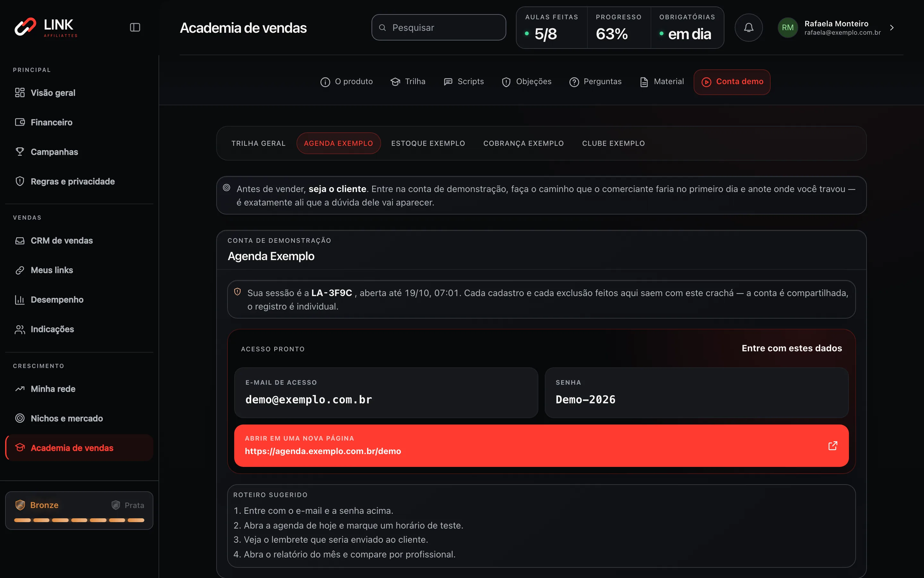
Task: Open CRM de vendas
Action: tap(80, 241)
